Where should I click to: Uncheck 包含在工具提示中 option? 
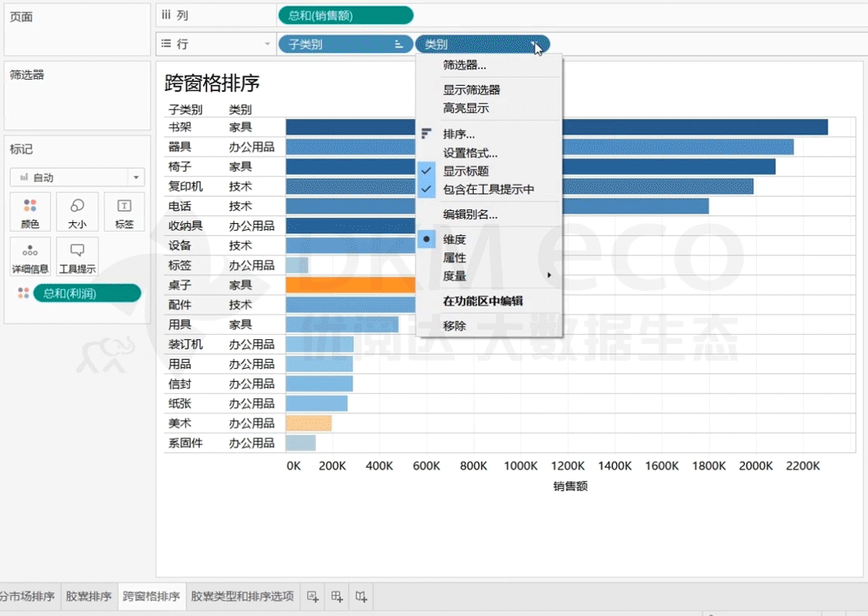[488, 189]
